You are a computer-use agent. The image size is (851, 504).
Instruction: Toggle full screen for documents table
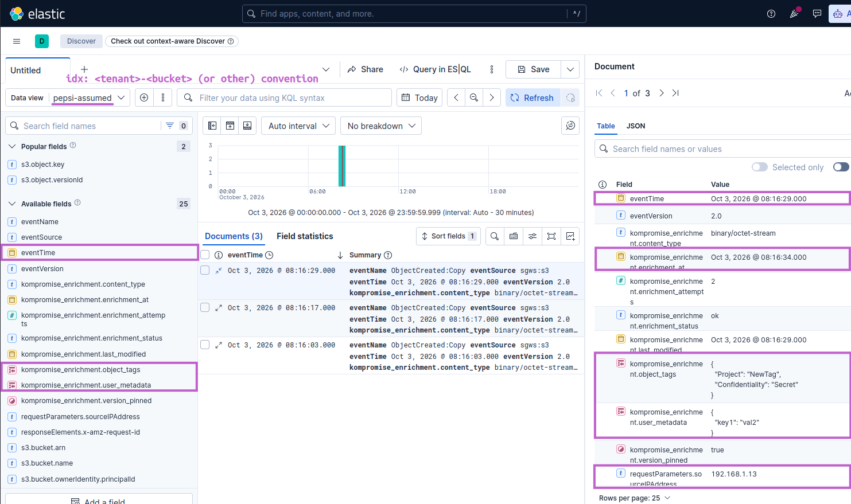tap(551, 236)
